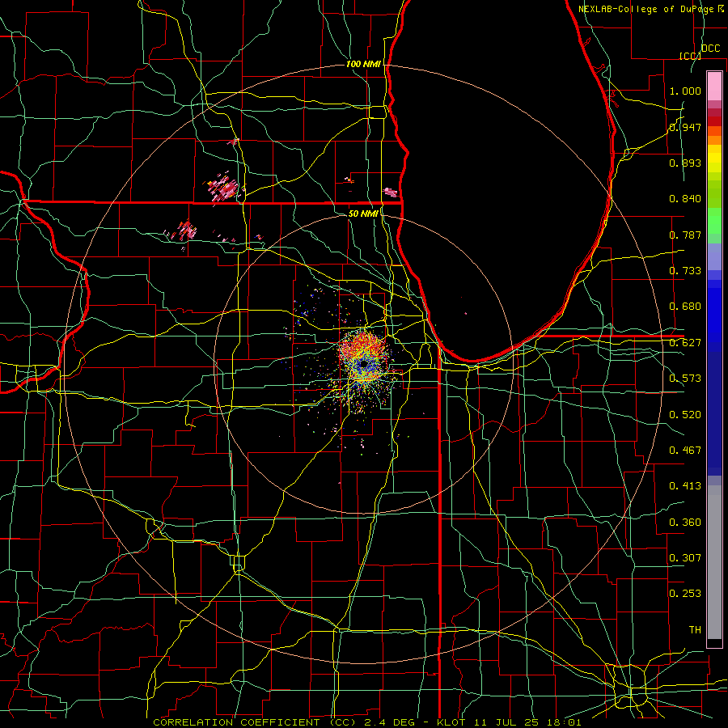Image resolution: width=728 pixels, height=728 pixels.
Task: Select the 0.360 scale value
Action: (685, 523)
